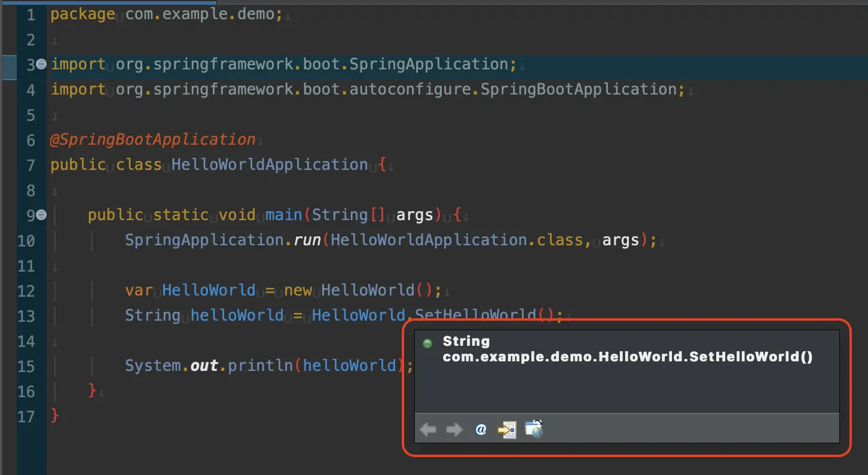This screenshot has width=868, height=475.
Task: Click the Forward arrow in hover popup
Action: pos(454,430)
